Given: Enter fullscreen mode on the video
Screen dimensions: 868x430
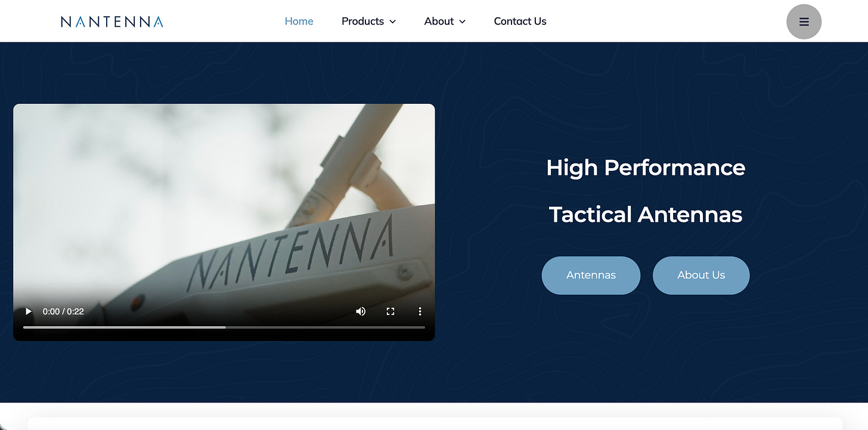Looking at the screenshot, I should point(390,311).
